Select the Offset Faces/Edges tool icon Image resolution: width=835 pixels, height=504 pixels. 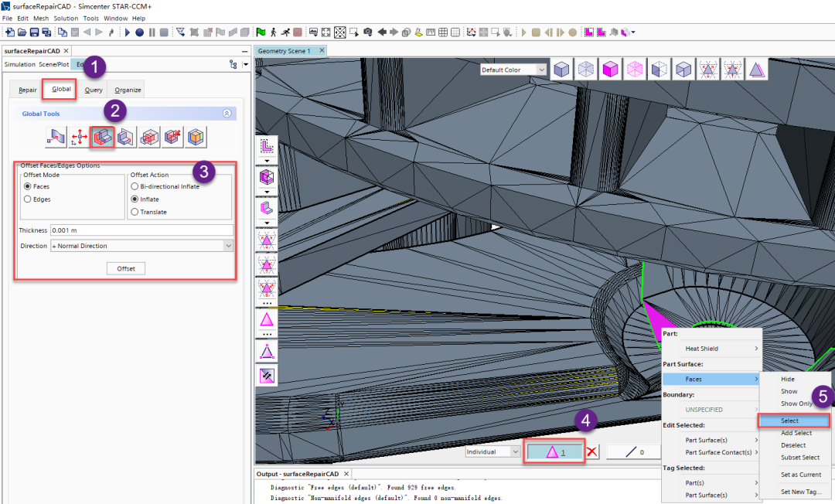click(102, 138)
